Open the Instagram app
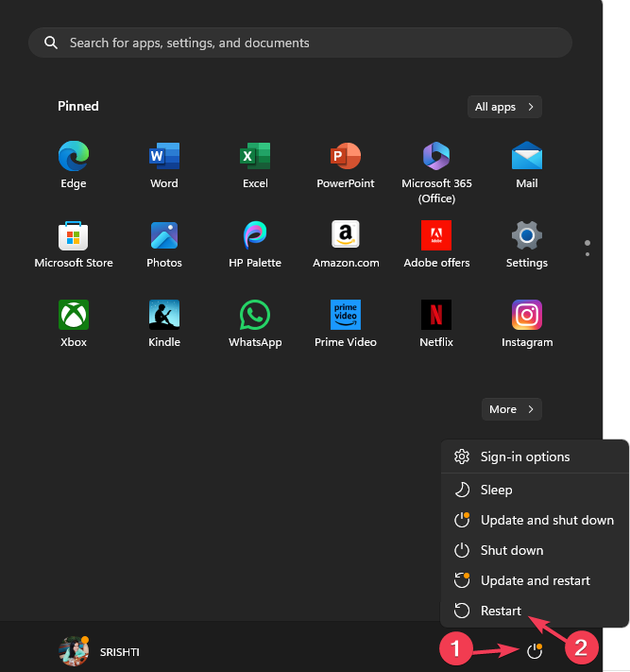Viewport: 630px width, 672px height. (527, 323)
